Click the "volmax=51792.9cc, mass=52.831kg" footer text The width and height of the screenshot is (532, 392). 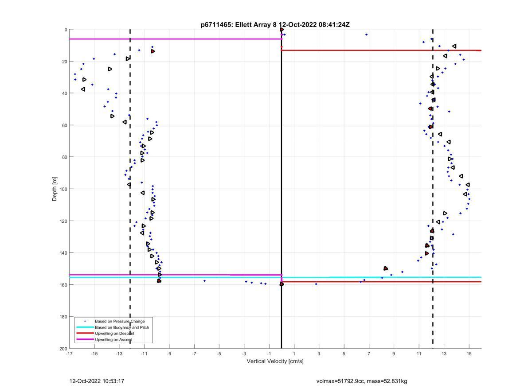pos(362,381)
